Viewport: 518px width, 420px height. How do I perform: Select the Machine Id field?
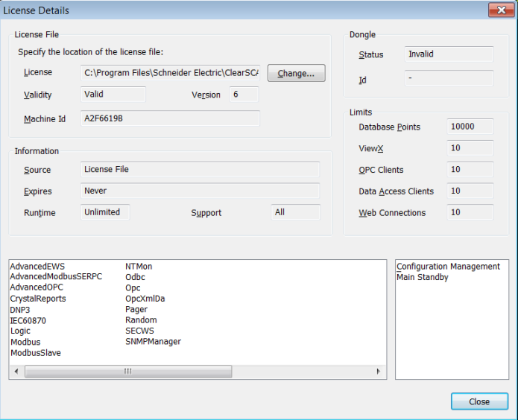pyautogui.click(x=170, y=118)
